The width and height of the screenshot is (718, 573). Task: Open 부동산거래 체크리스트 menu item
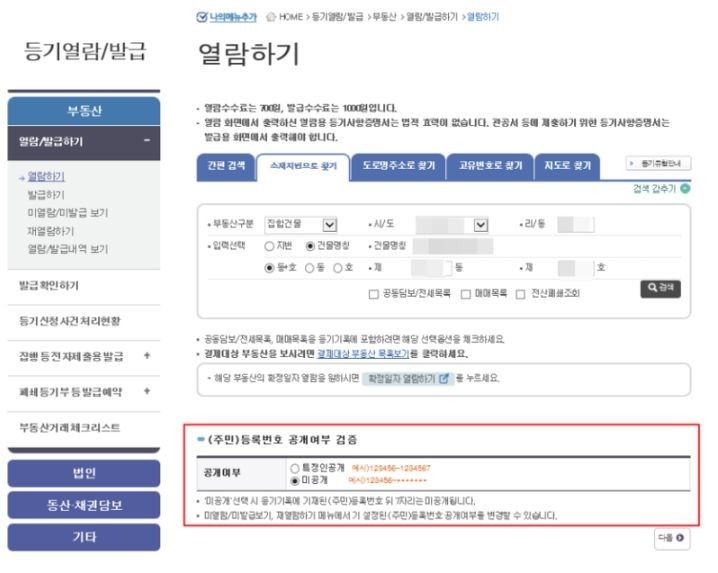tap(70, 428)
